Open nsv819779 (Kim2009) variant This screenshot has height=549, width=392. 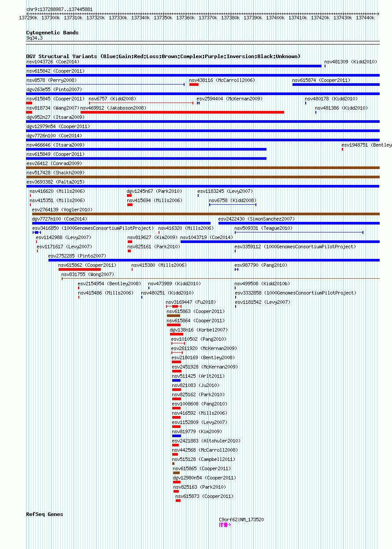click(197, 432)
